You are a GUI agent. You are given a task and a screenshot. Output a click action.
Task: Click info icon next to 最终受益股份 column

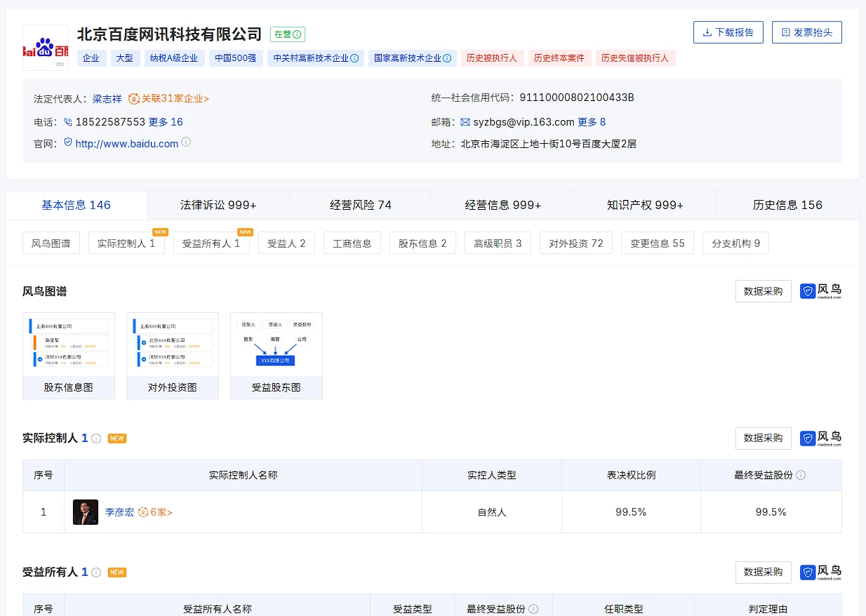click(801, 475)
